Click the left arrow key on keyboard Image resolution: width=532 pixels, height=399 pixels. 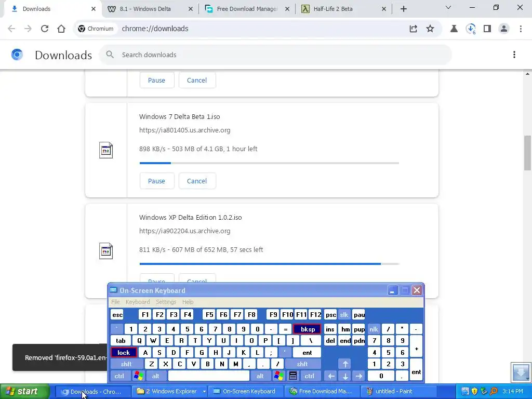pyautogui.click(x=331, y=376)
